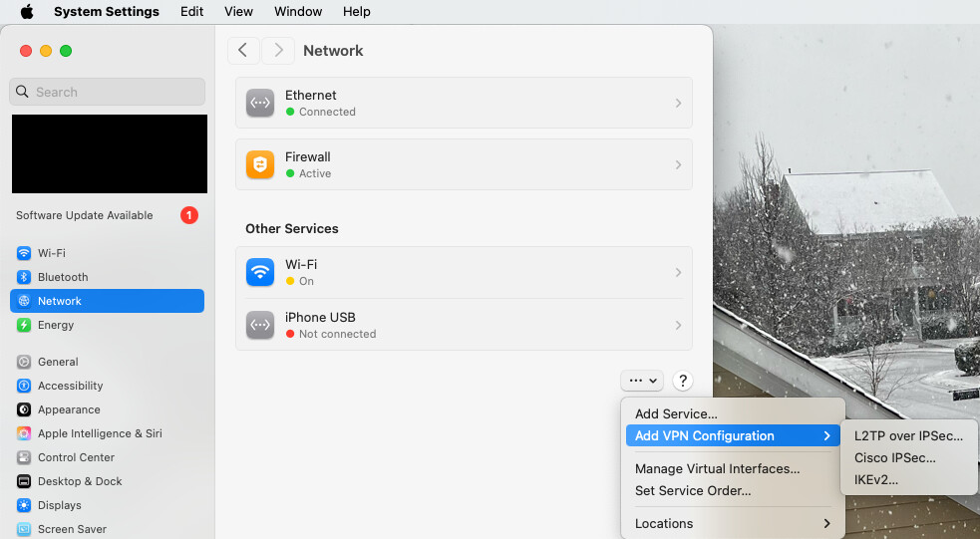Viewport: 980px width, 539px height.
Task: Open the Window menu
Action: [298, 12]
